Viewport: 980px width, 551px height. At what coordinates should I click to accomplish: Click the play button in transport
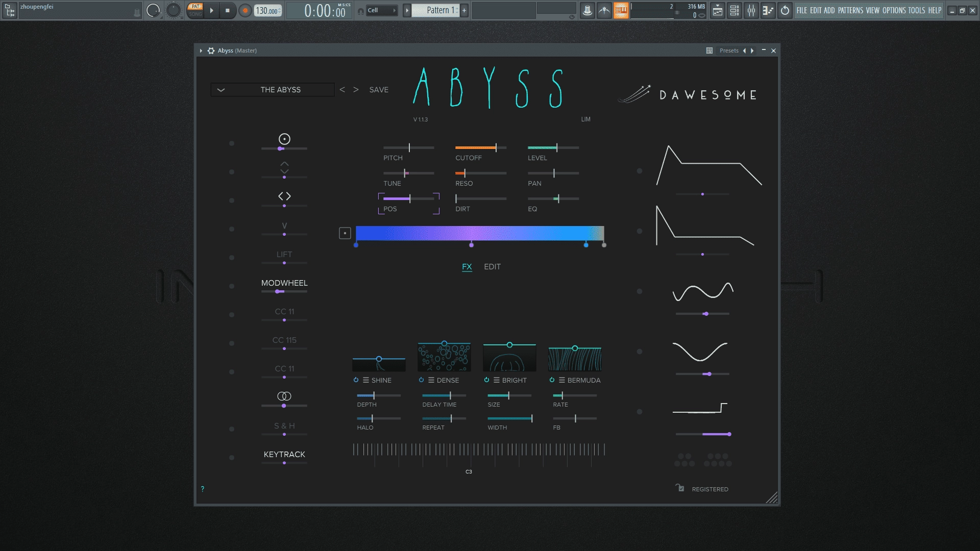point(212,10)
